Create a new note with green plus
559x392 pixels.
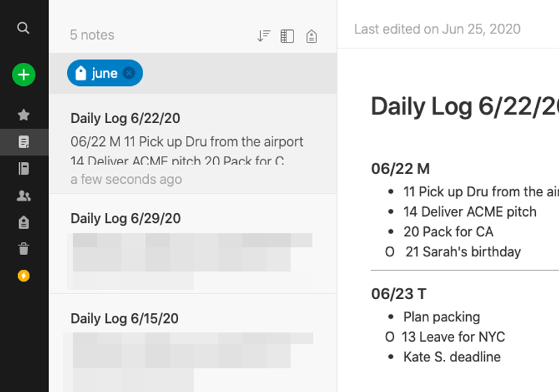[24, 74]
